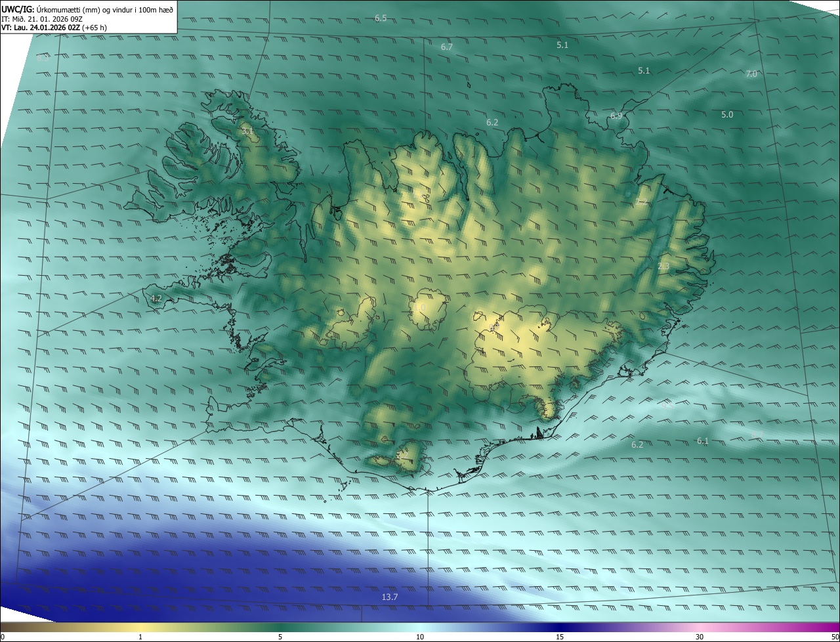Click the 2.3 value label in the east

click(x=663, y=266)
